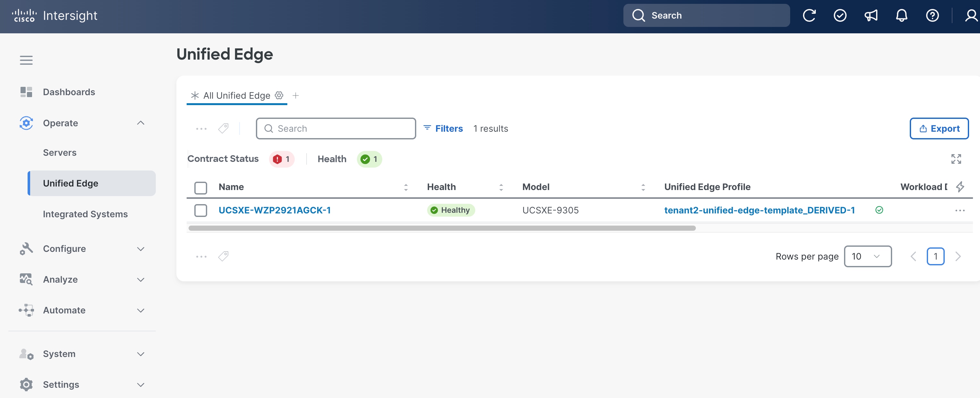Expand the Configure section chevron
This screenshot has height=398, width=980.
(x=141, y=249)
